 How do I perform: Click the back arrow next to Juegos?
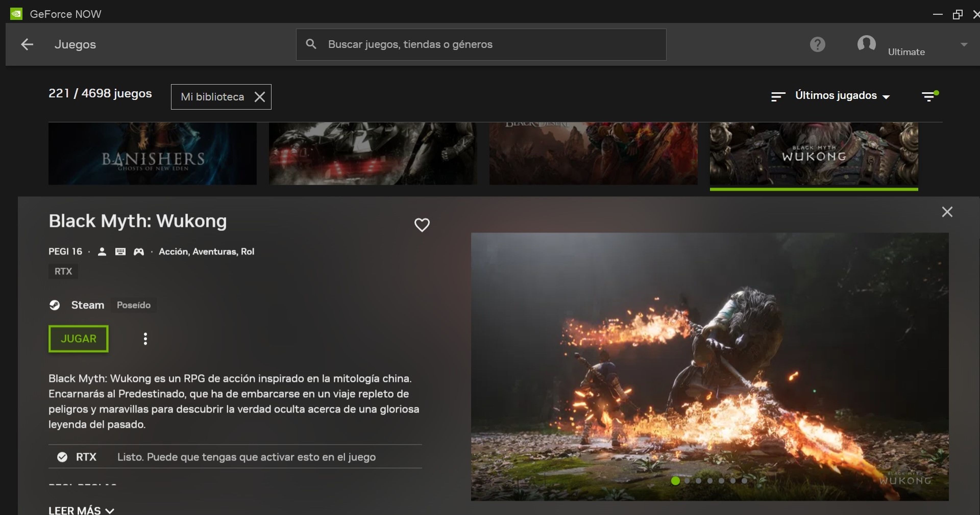[x=27, y=44]
